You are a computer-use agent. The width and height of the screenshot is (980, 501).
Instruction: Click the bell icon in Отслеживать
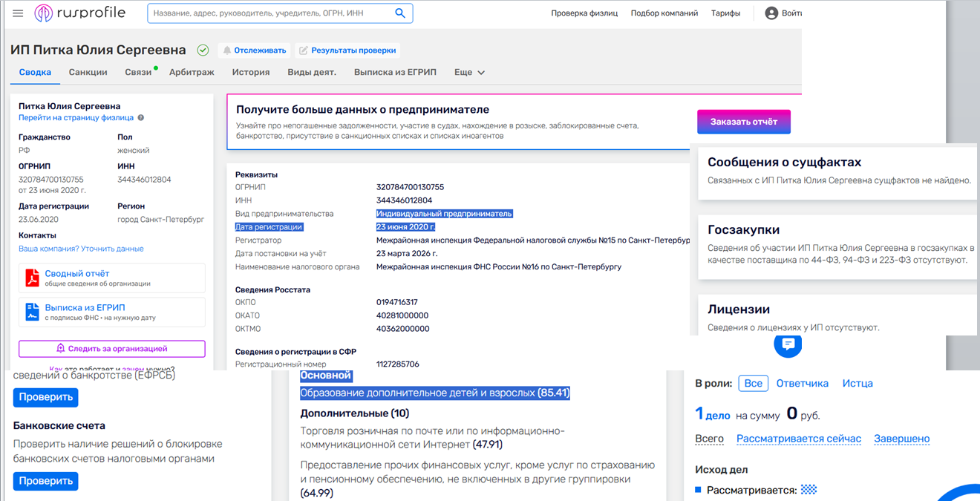tap(227, 50)
